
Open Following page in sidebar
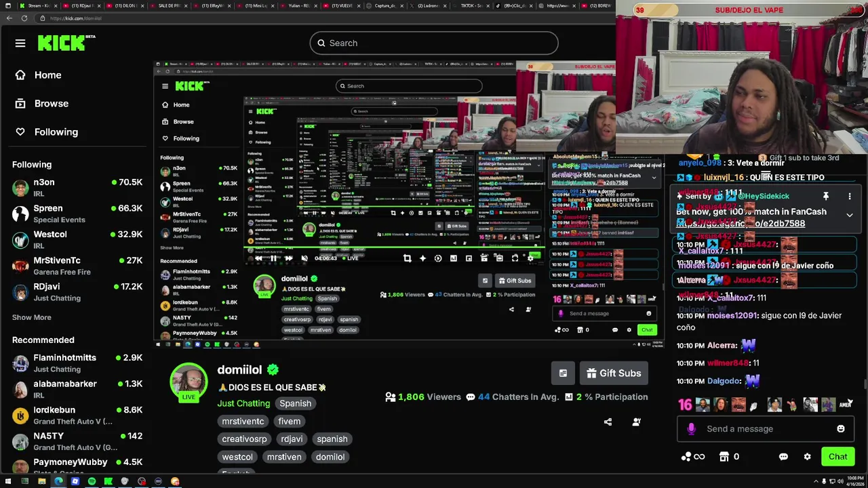tap(56, 132)
